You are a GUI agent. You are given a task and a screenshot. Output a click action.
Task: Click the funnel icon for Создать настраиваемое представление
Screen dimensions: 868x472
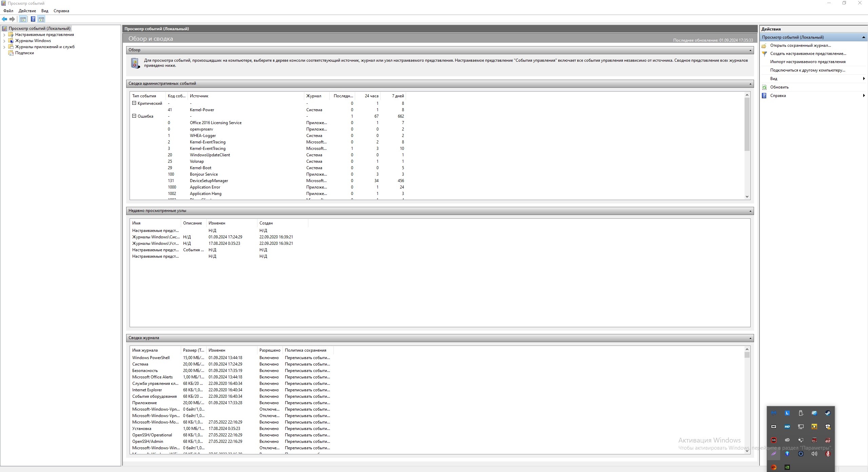pos(764,54)
